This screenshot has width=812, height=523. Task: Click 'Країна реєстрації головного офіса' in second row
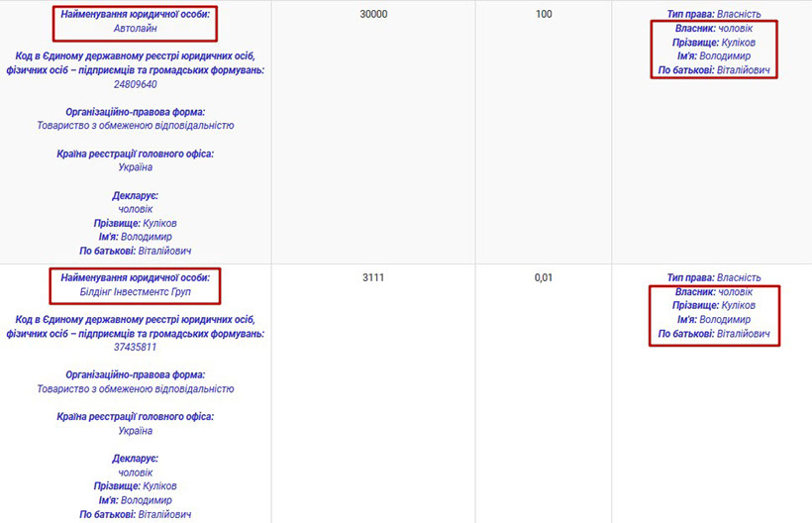tap(135, 417)
